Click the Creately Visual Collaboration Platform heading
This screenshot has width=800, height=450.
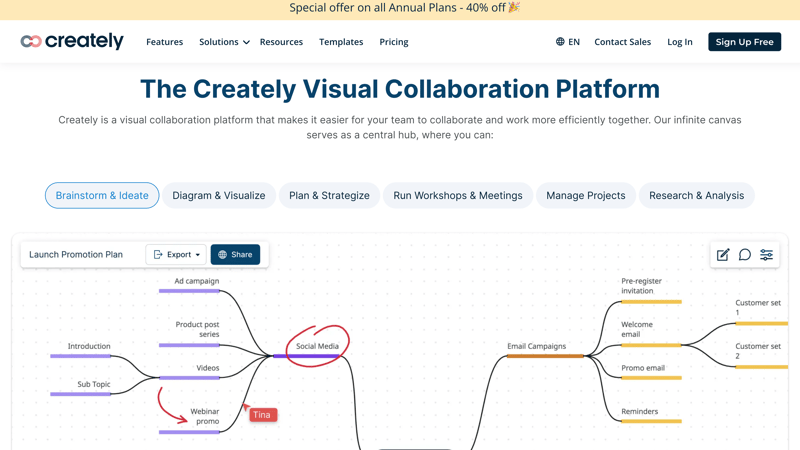(x=400, y=89)
